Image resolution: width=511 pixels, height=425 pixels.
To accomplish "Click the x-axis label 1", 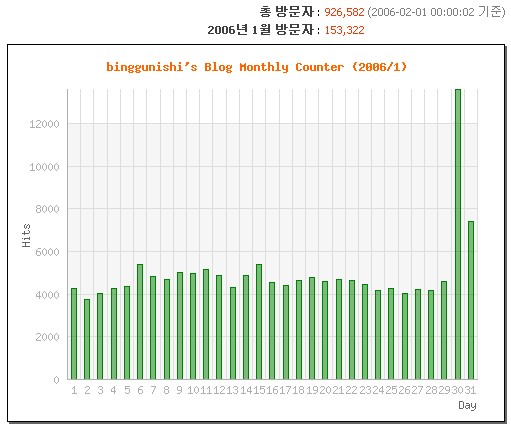I will 74,390.
